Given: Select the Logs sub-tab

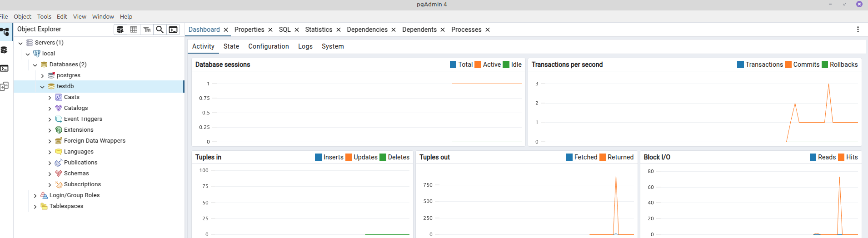Looking at the screenshot, I should (305, 46).
